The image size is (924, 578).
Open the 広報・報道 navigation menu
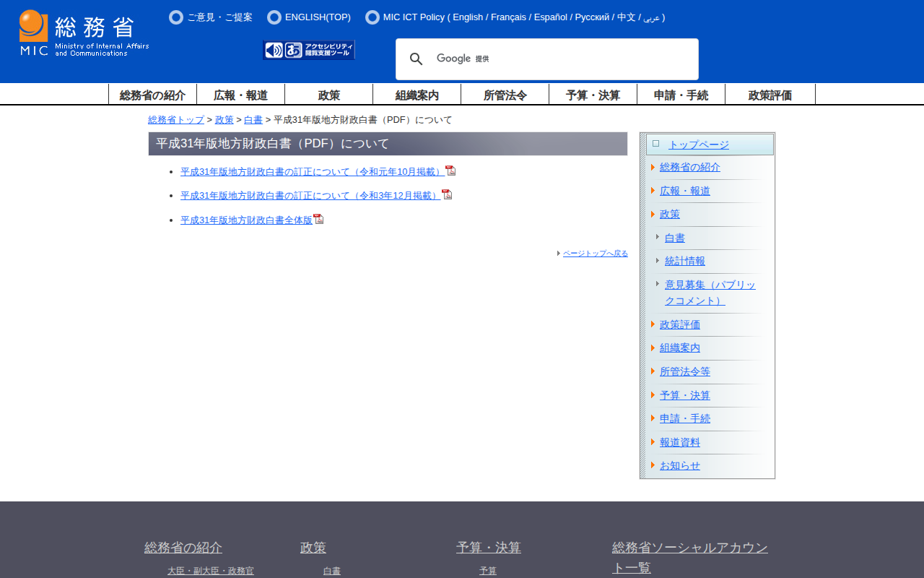point(240,95)
